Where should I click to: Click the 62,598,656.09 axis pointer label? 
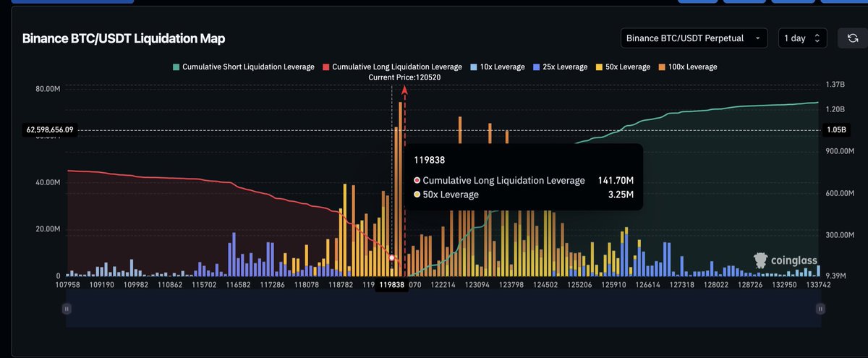pyautogui.click(x=50, y=130)
